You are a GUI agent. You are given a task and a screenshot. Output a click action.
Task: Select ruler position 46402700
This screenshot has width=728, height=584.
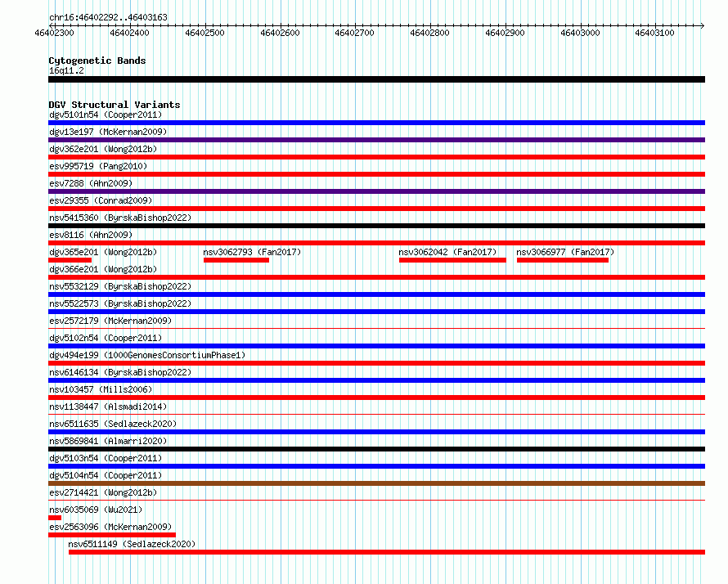tap(354, 33)
